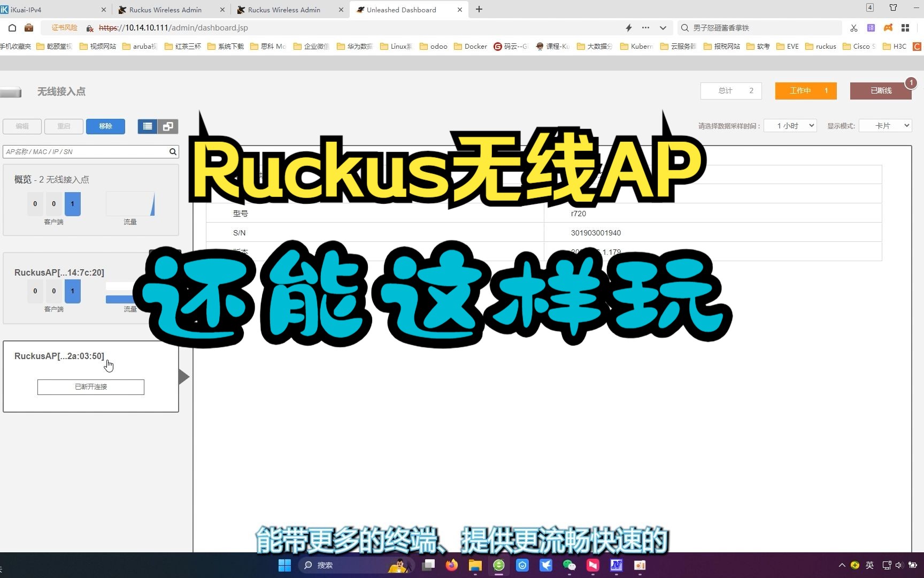Image resolution: width=924 pixels, height=578 pixels.
Task: Click the volume icon in system tray
Action: pos(899,565)
